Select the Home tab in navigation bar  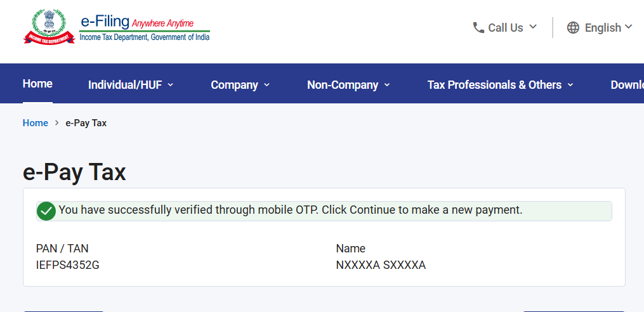[x=37, y=84]
